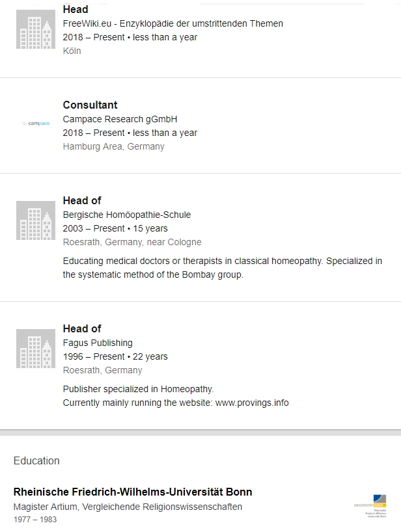
Task: Click the classical homeopathy description text
Action: 223,267
